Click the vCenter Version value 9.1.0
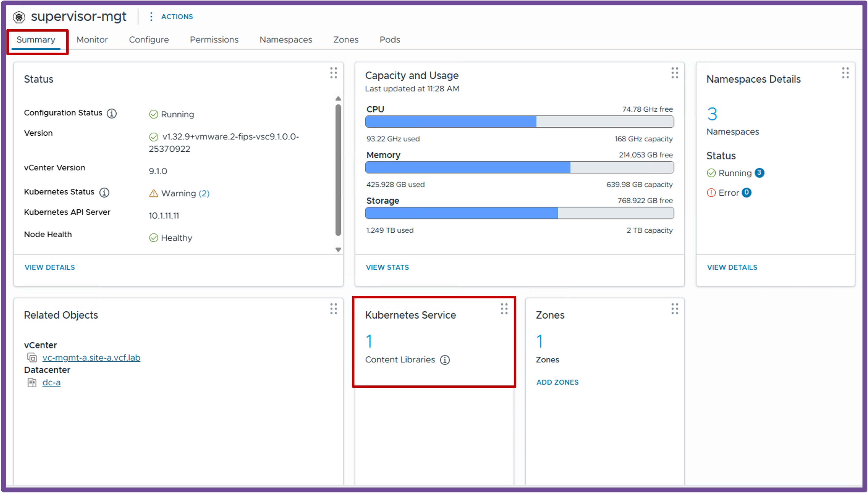Viewport: 868px width, 493px height. [158, 171]
